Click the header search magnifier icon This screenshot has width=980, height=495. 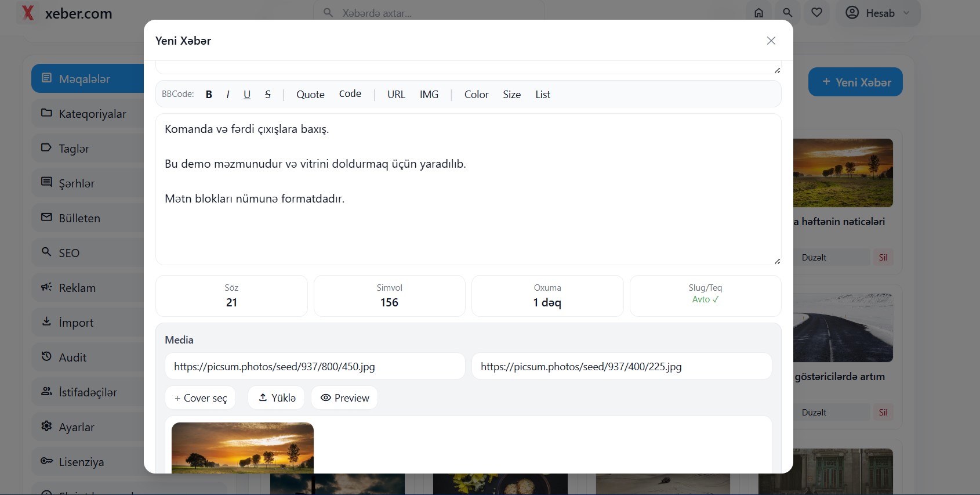click(x=787, y=13)
